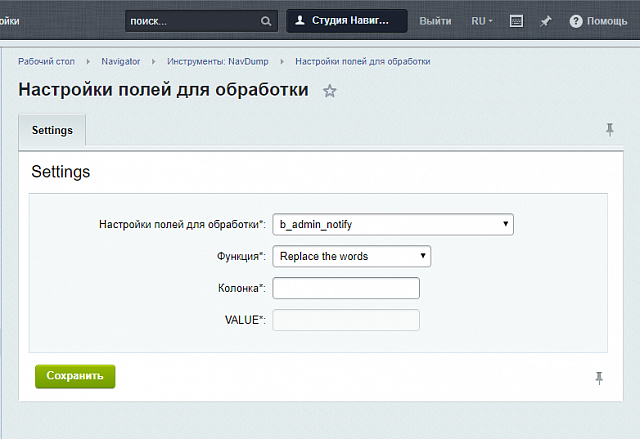Click the Settings section heading

pos(61,172)
